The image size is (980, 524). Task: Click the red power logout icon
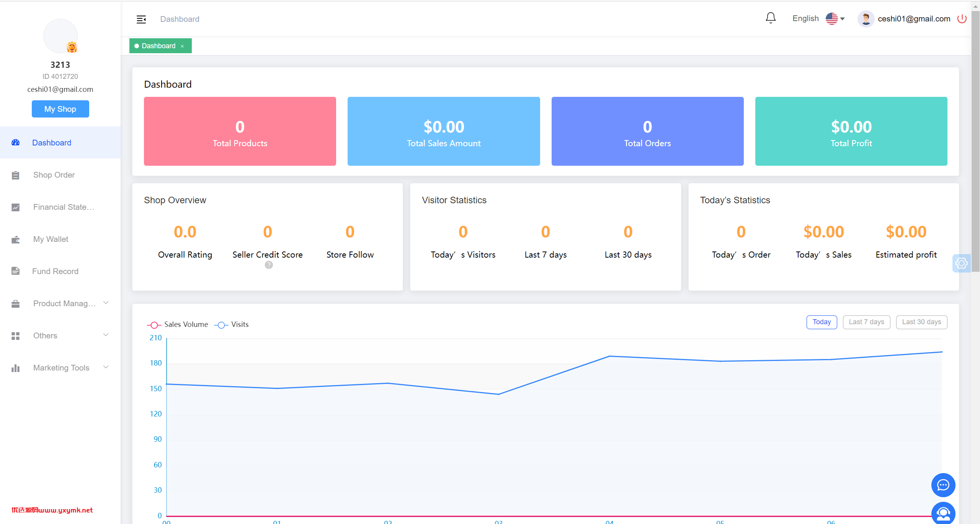coord(962,19)
